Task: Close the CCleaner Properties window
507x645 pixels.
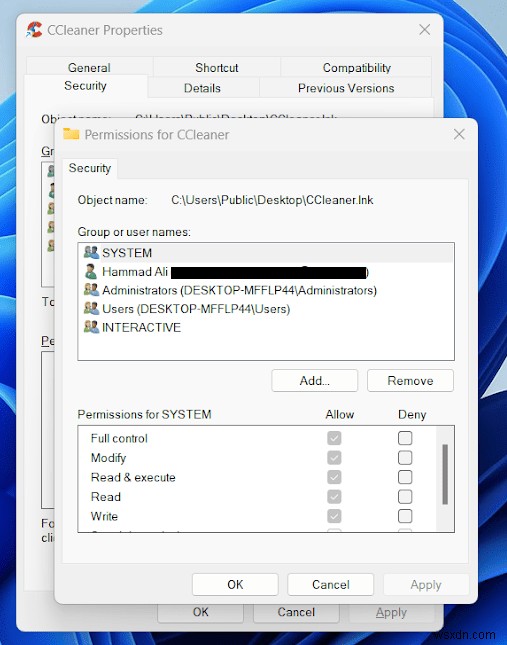Action: (425, 30)
